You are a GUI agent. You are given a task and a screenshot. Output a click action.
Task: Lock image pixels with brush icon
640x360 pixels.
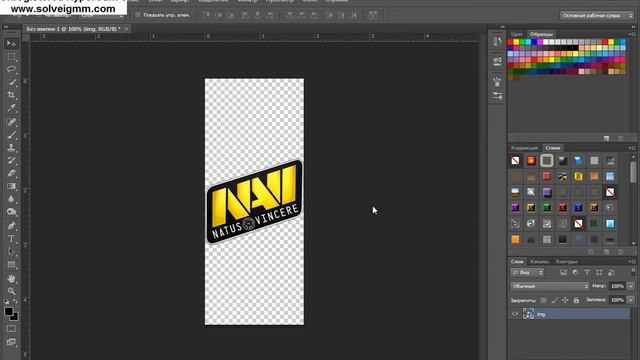click(554, 300)
